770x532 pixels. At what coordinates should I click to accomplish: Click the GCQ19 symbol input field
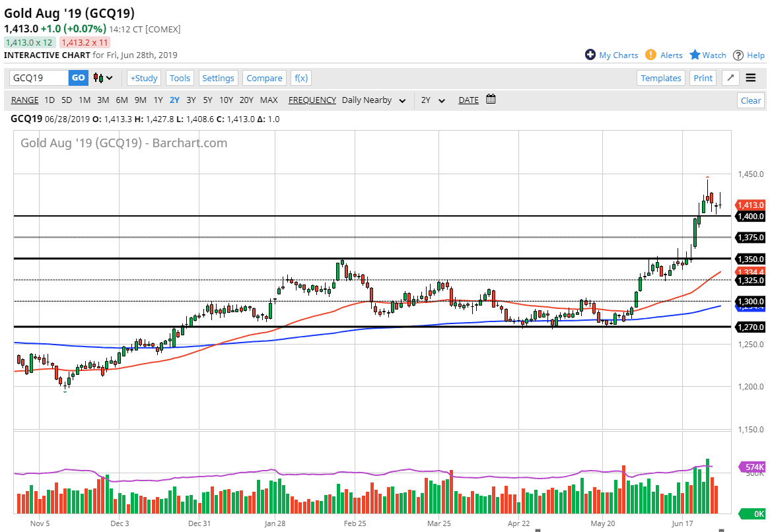(39, 78)
